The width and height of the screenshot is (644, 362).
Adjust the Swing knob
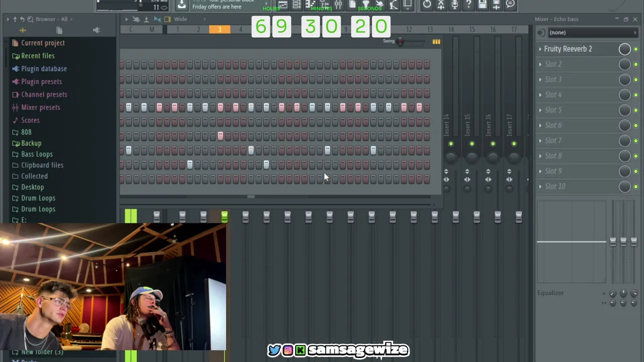[x=400, y=42]
